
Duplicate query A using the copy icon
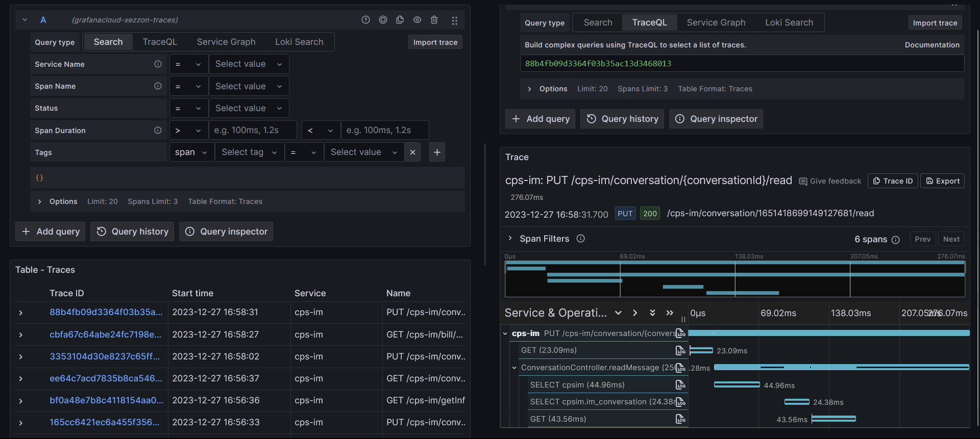(x=400, y=20)
